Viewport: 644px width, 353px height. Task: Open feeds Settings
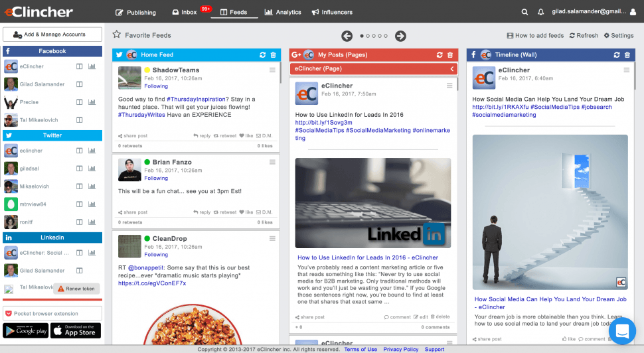[x=619, y=36]
